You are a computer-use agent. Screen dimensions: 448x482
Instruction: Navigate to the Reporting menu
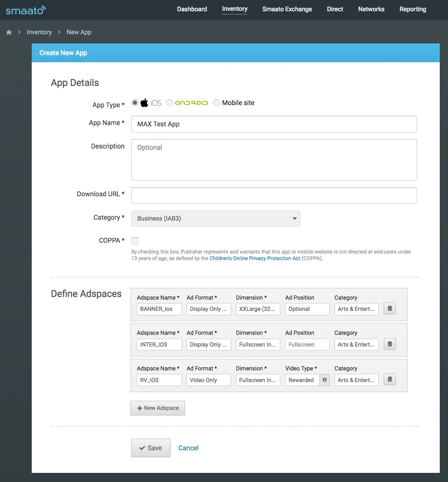412,9
